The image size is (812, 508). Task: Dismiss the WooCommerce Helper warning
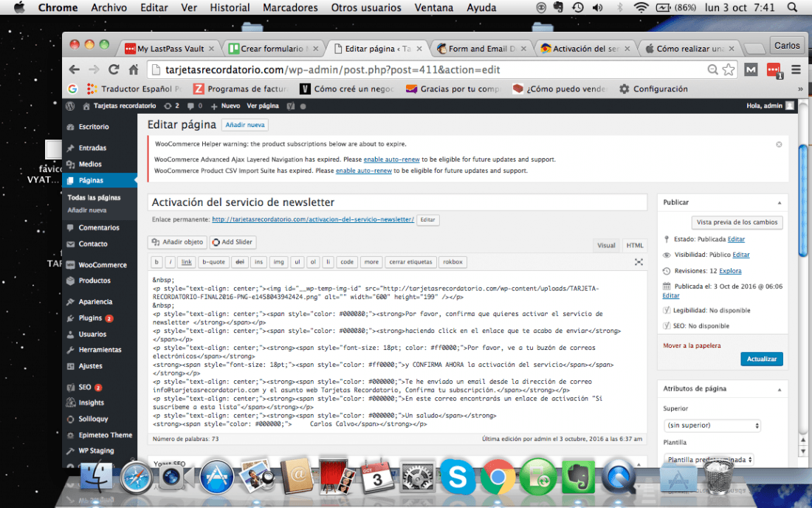(x=779, y=145)
